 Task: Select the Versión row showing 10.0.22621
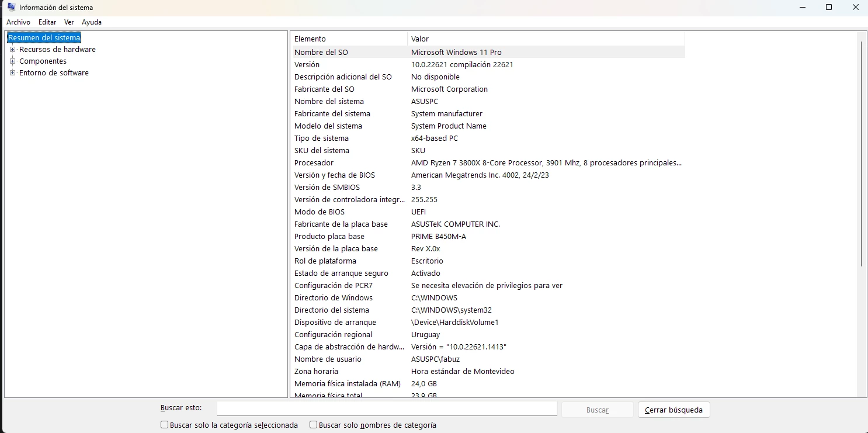pyautogui.click(x=488, y=64)
